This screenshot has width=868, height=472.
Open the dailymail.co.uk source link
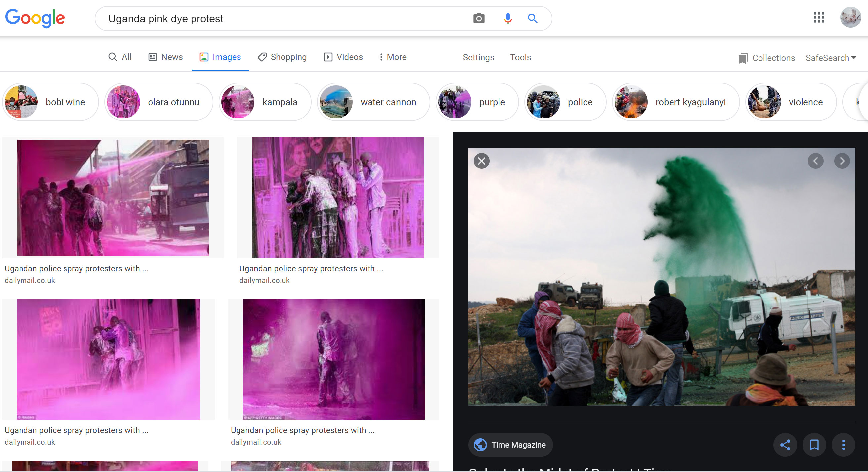coord(29,280)
